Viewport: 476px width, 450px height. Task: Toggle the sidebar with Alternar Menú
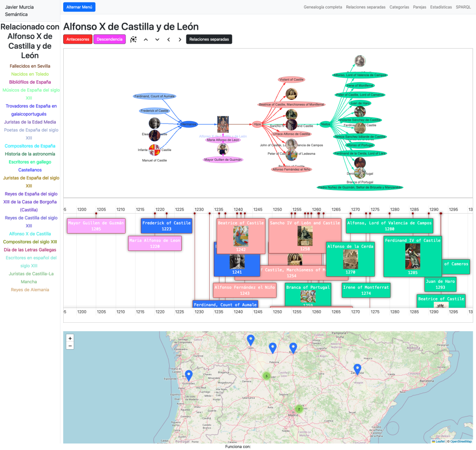tap(79, 7)
